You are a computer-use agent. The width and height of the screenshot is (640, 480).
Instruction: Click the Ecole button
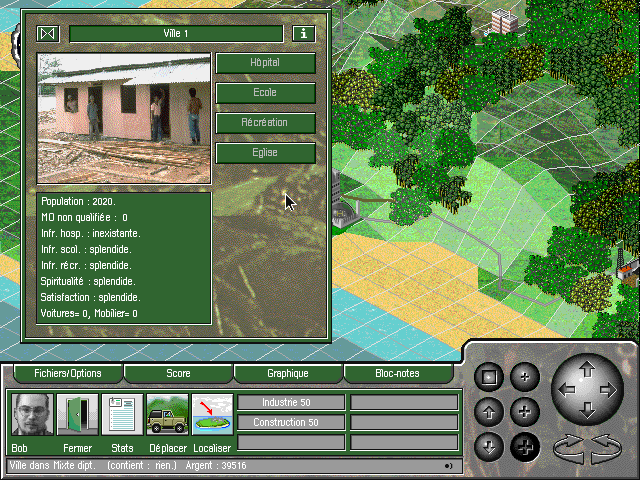(265, 93)
